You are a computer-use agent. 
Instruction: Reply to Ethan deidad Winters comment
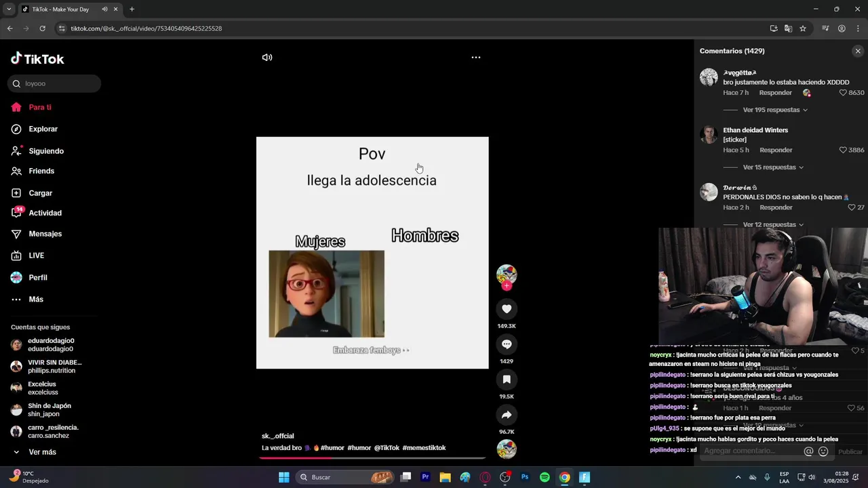click(776, 150)
